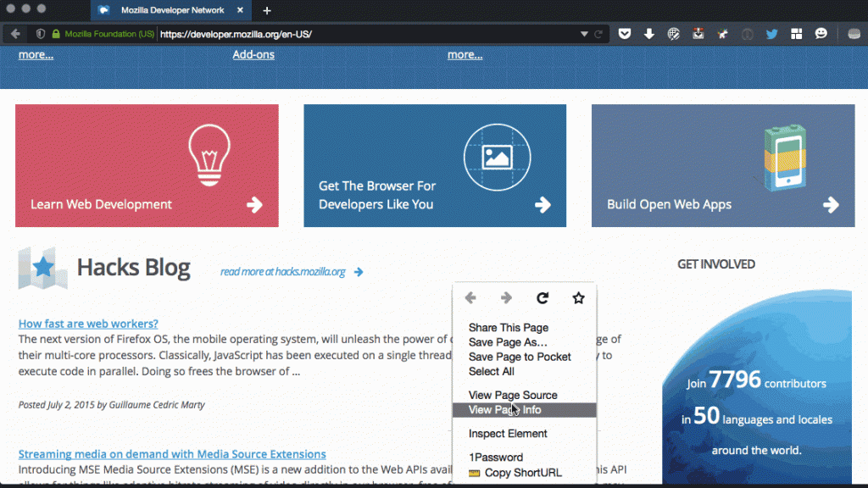Click arrow on Learn Web Development card

254,205
